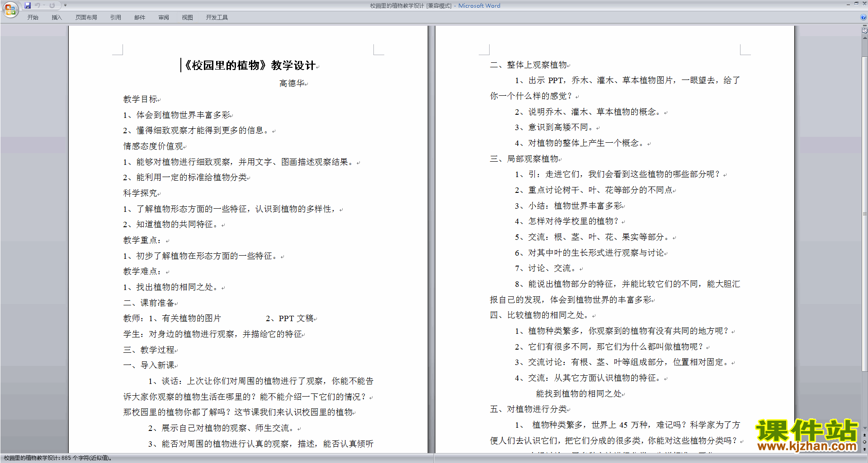Image resolution: width=868 pixels, height=463 pixels.
Task: Open the 审阅 ribbon tab
Action: pos(164,18)
